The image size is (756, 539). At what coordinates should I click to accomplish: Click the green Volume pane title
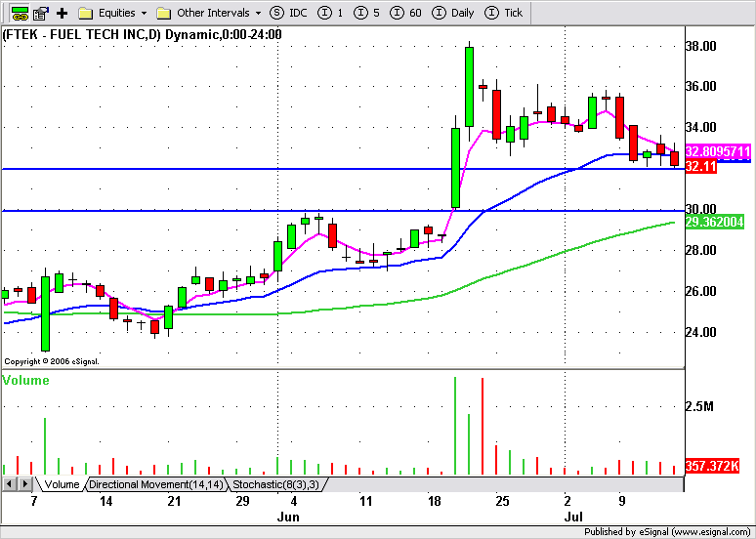(x=26, y=381)
